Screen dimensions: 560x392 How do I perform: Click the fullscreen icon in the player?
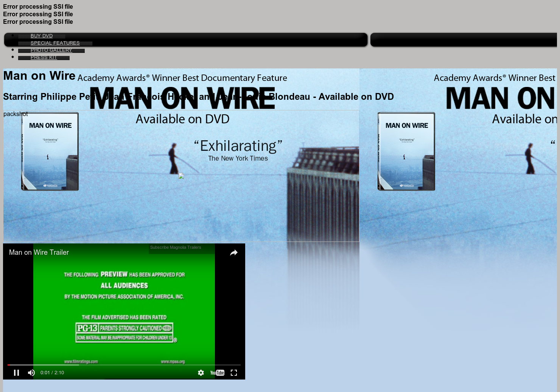coord(234,373)
